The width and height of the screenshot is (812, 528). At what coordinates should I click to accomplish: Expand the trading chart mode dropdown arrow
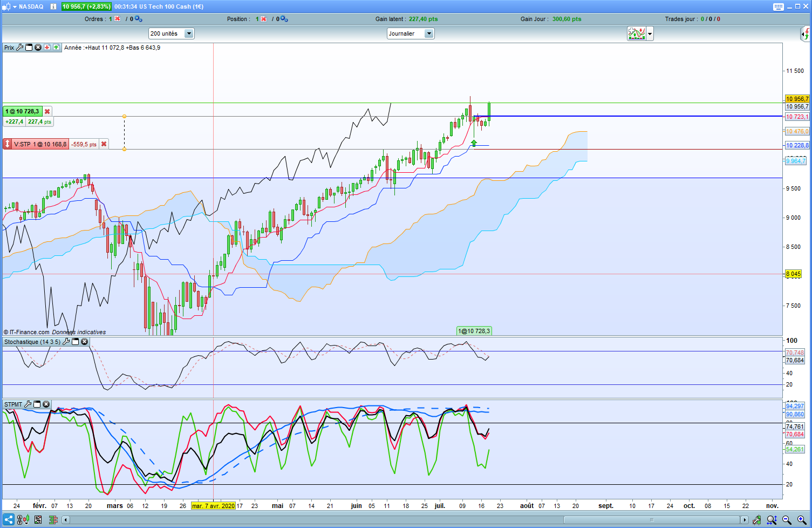(x=650, y=33)
